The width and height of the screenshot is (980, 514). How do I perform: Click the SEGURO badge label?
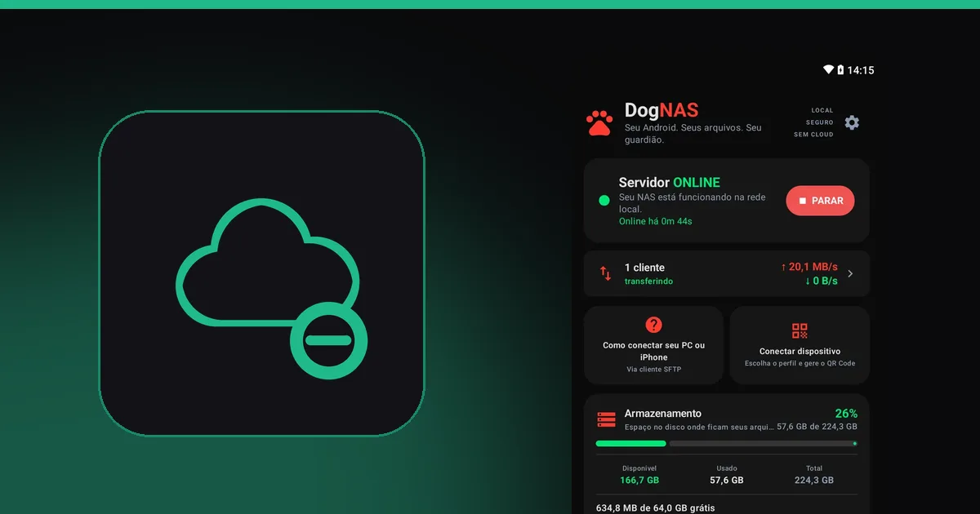819,122
